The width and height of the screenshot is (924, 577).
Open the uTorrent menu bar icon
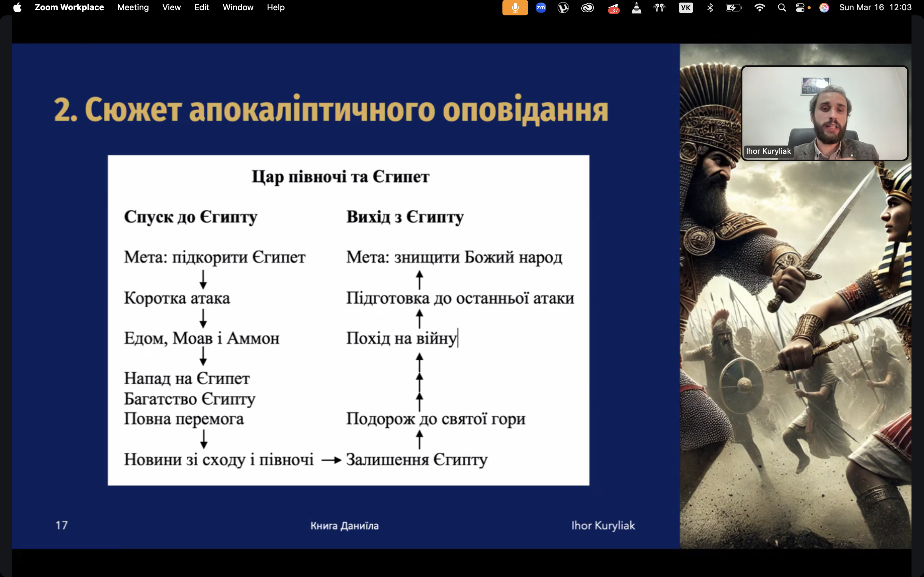pyautogui.click(x=563, y=8)
